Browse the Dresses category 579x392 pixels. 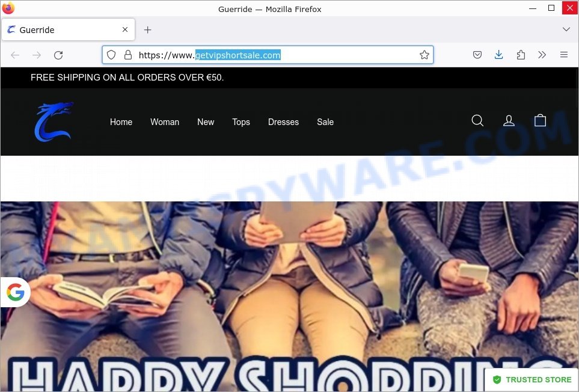coord(284,122)
